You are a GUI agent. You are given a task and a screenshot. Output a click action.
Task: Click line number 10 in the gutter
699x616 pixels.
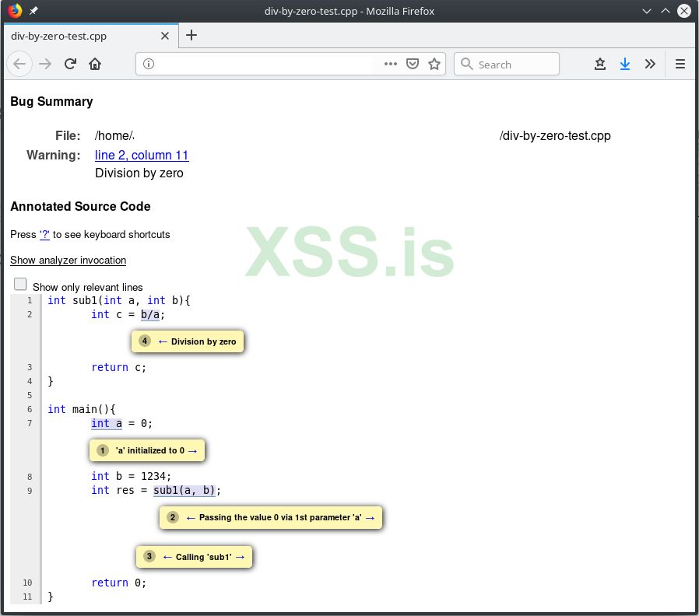coord(27,583)
